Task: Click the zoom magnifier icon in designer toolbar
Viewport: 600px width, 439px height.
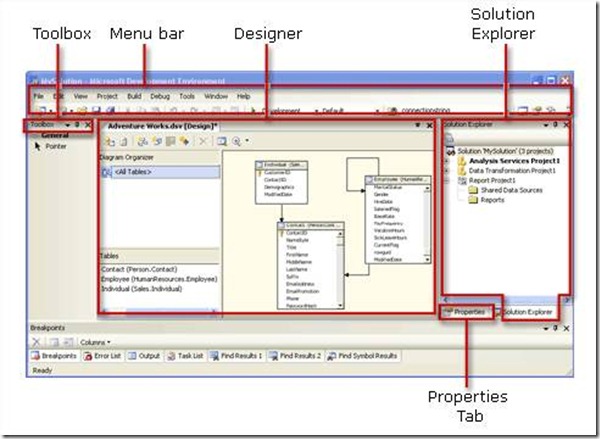Action: point(237,142)
